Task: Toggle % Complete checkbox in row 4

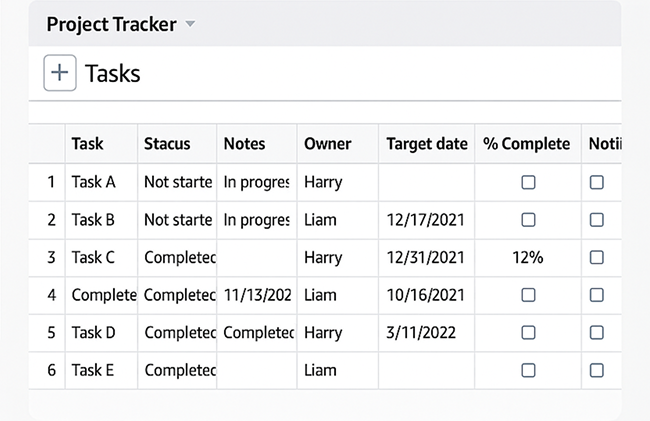Action: click(x=528, y=295)
